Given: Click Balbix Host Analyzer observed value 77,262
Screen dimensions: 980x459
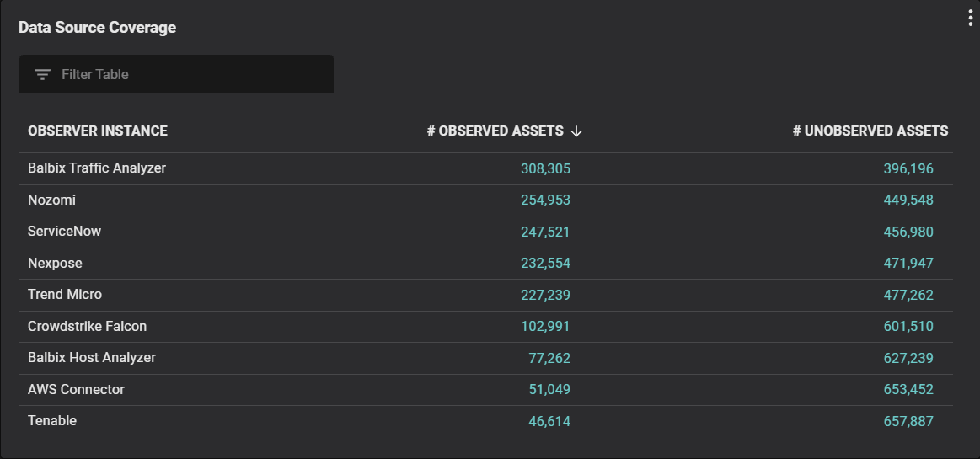Looking at the screenshot, I should (x=549, y=358).
